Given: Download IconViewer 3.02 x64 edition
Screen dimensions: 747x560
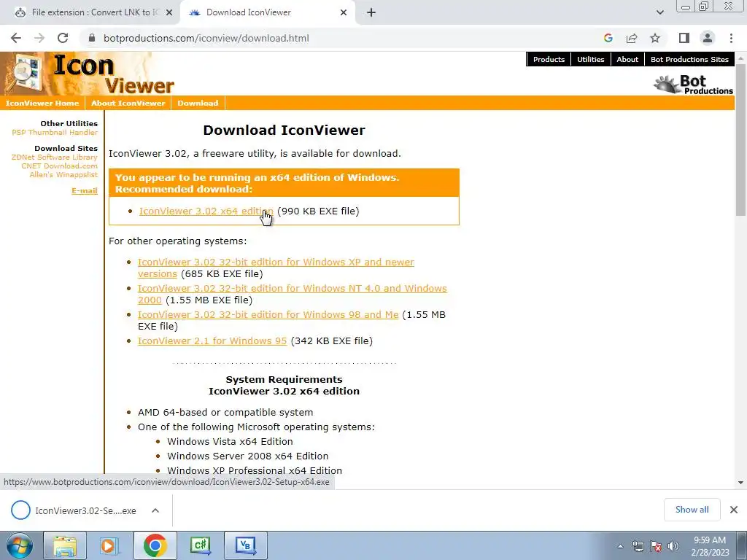Looking at the screenshot, I should pyautogui.click(x=206, y=211).
